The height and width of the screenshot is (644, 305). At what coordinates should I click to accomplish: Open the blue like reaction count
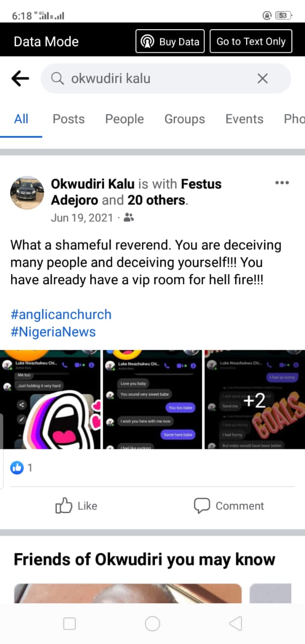click(22, 468)
